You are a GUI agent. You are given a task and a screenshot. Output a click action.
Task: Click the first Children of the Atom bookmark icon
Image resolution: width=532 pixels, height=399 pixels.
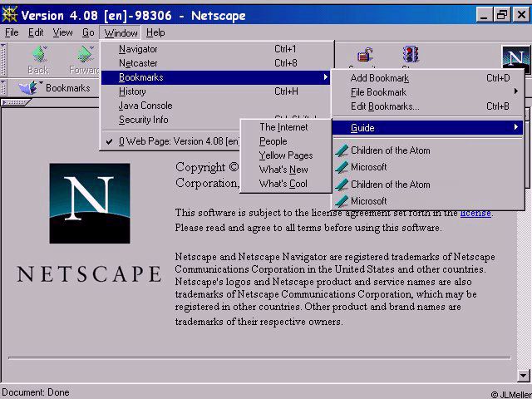point(342,150)
